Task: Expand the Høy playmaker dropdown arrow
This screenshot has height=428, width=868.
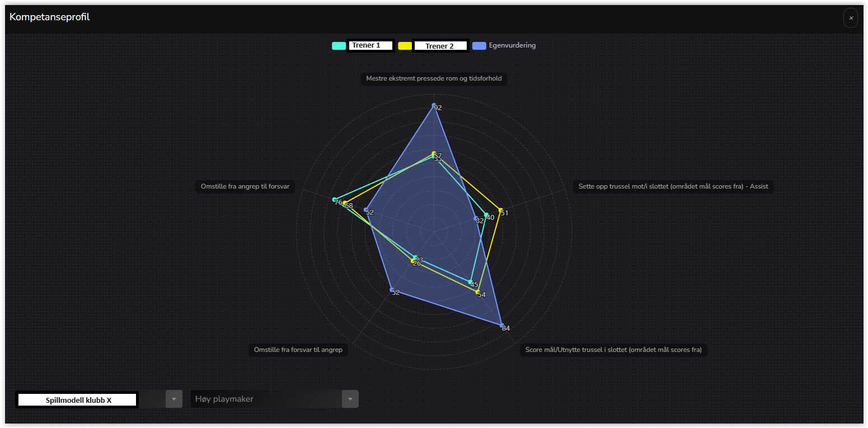Action: point(350,399)
